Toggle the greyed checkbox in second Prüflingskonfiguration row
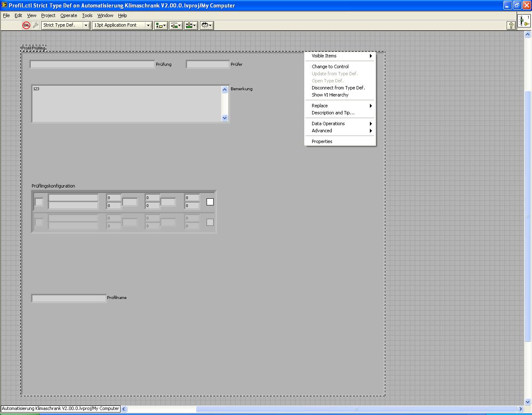Viewport: 532px width, 415px height. [x=210, y=222]
